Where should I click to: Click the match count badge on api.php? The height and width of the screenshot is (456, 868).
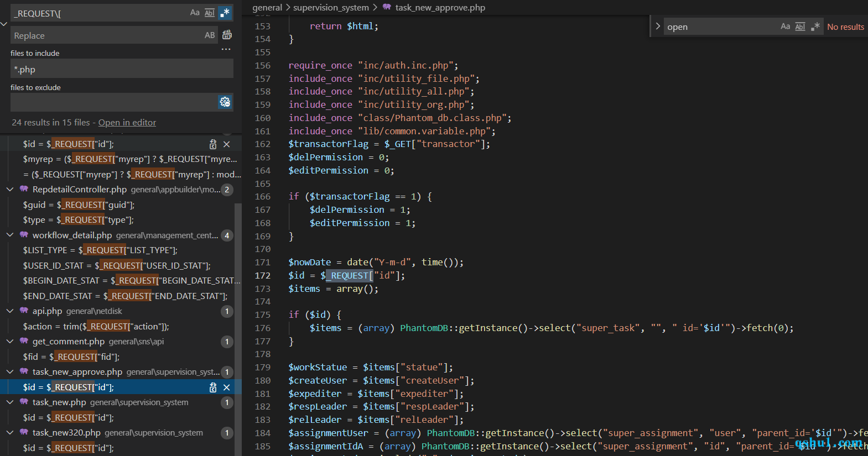tap(227, 311)
